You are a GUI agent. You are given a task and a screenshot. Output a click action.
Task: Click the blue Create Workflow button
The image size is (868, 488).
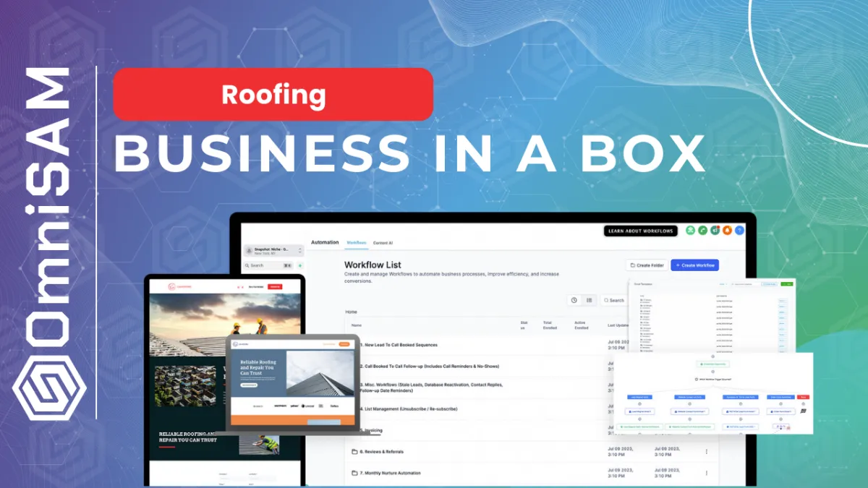(x=694, y=265)
